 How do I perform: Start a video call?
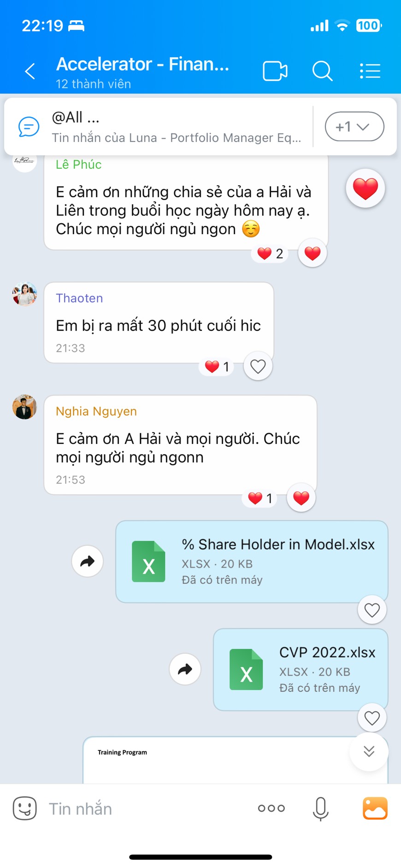coord(275,71)
